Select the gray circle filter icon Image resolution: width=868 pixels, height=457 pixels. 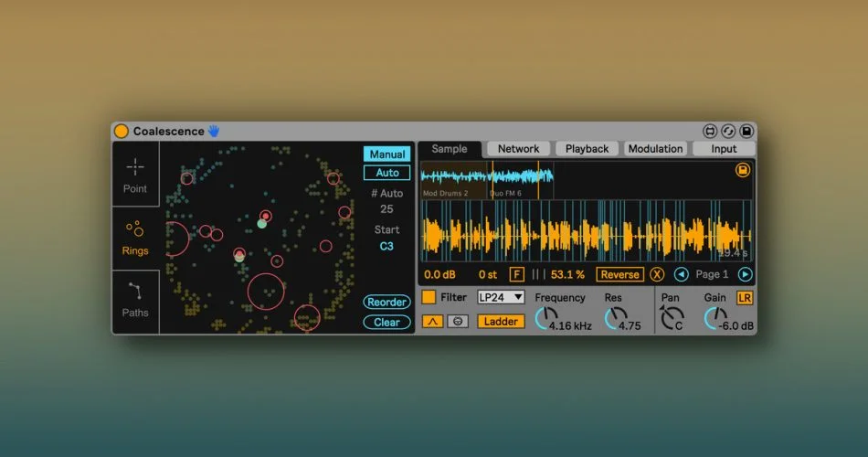[x=458, y=322]
